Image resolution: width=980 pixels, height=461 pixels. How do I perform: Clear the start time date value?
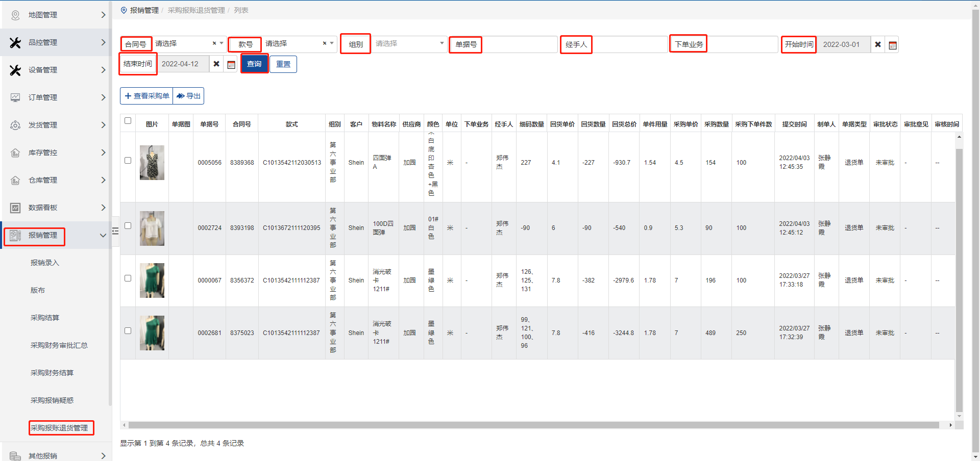click(x=877, y=45)
